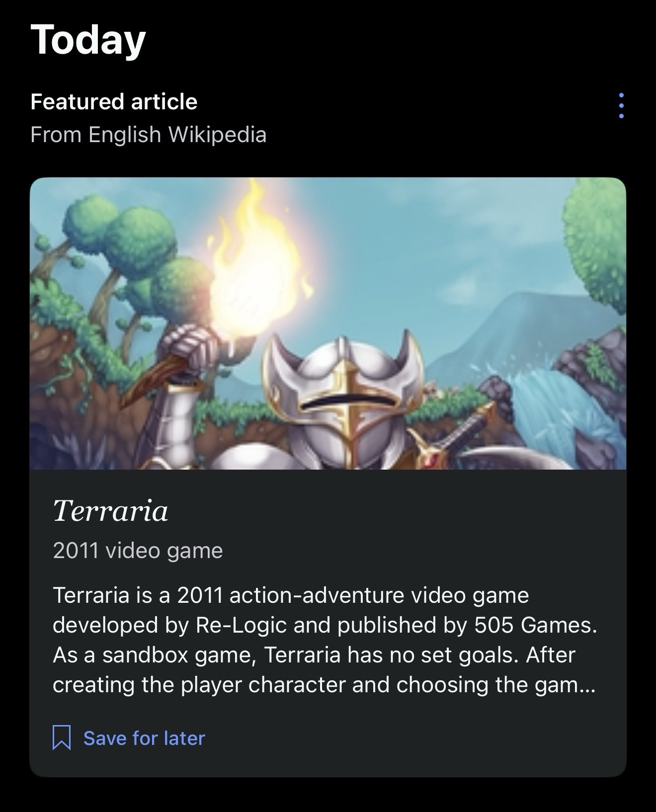
Task: Tap the bookmark icon
Action: point(62,737)
